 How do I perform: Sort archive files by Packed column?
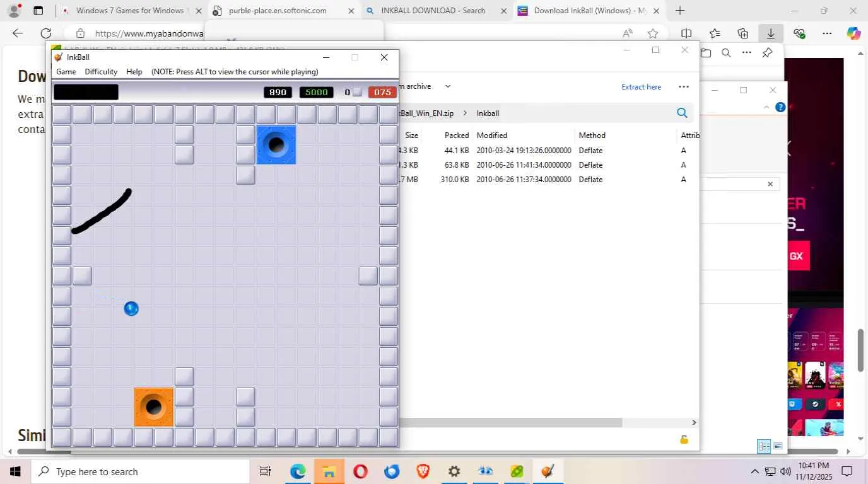point(457,135)
